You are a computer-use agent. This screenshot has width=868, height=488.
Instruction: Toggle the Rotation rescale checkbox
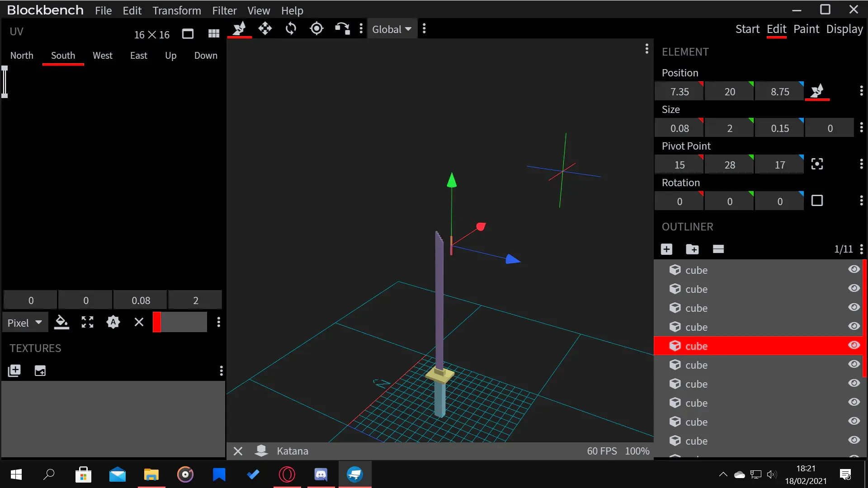[x=817, y=201]
